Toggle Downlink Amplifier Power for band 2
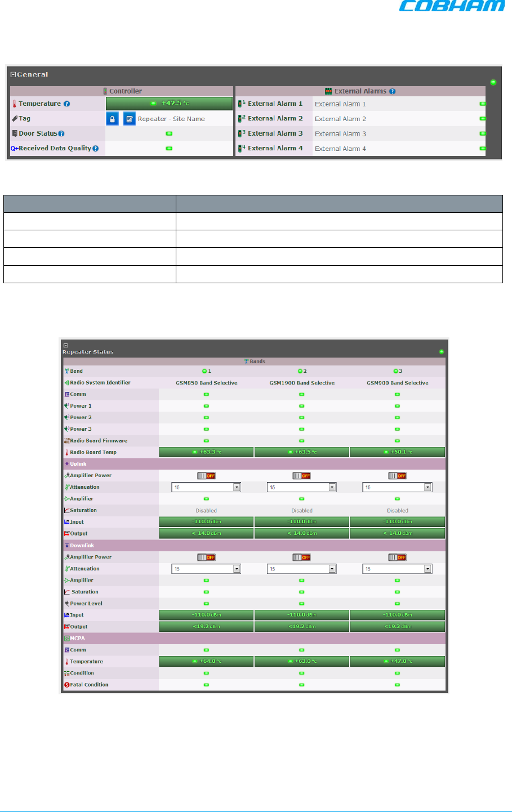The image size is (512, 812). [x=302, y=557]
